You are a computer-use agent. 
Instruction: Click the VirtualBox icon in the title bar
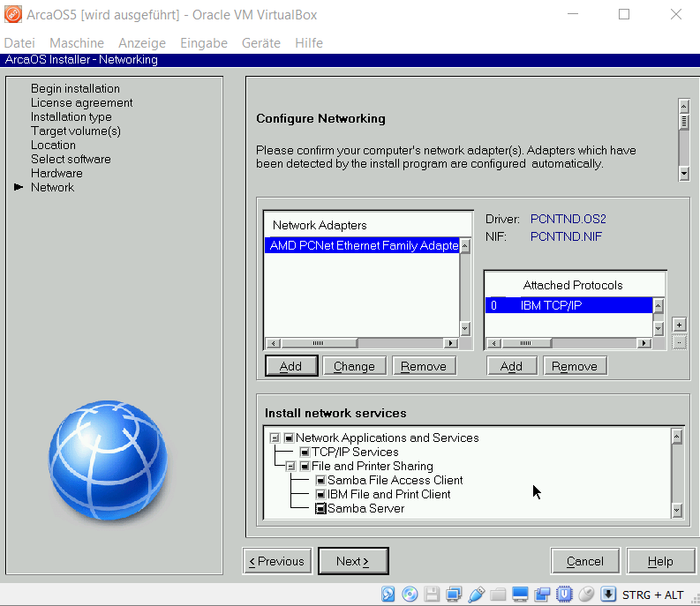coord(13,14)
